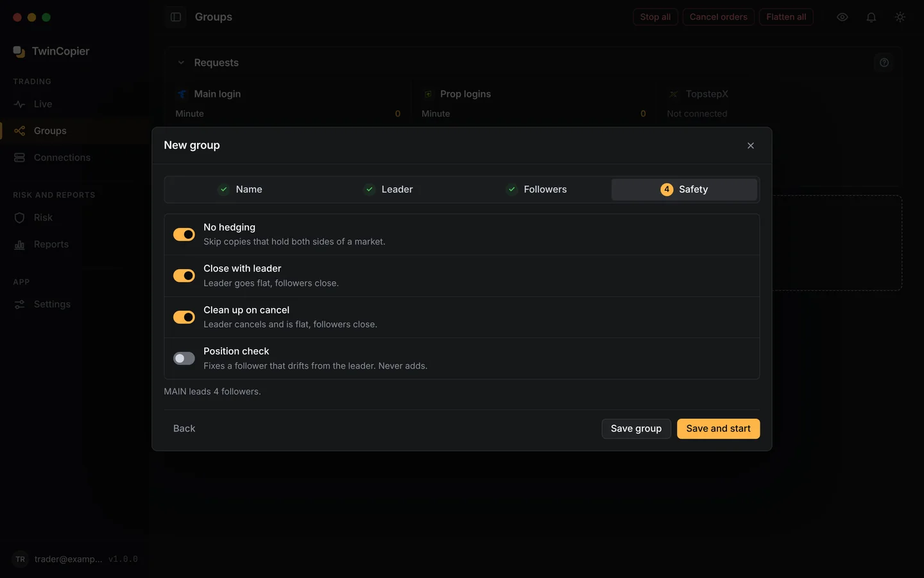Open the Followers step tab
The height and width of the screenshot is (578, 924).
point(536,189)
